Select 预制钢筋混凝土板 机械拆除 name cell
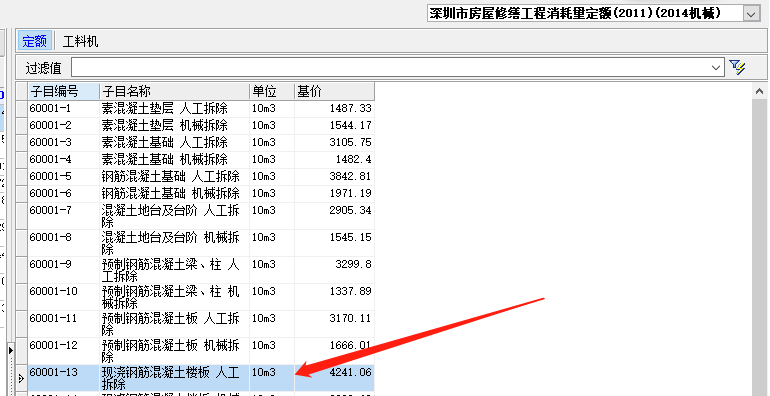The width and height of the screenshot is (770, 396). click(174, 351)
